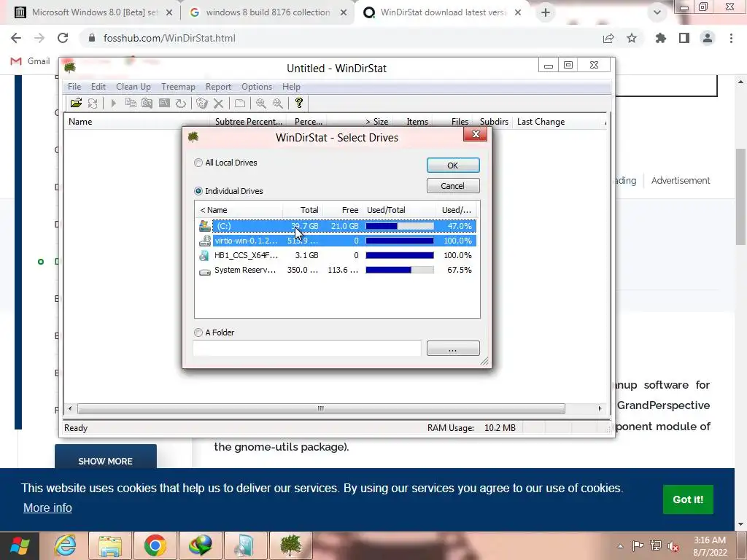Image resolution: width=747 pixels, height=560 pixels.
Task: Open Chrome's three-dot menu
Action: pos(731,38)
